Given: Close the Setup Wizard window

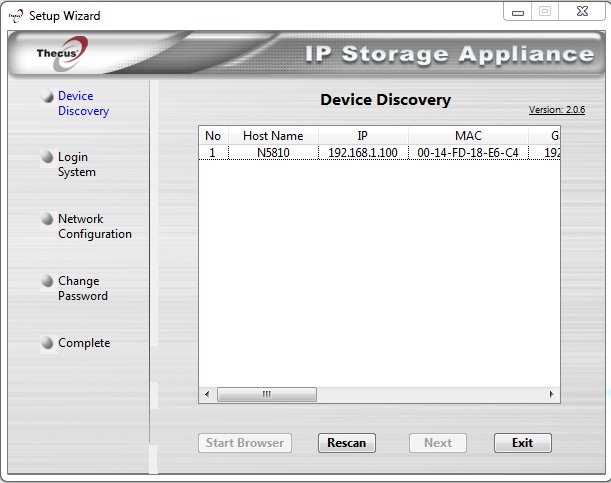Looking at the screenshot, I should click(584, 14).
